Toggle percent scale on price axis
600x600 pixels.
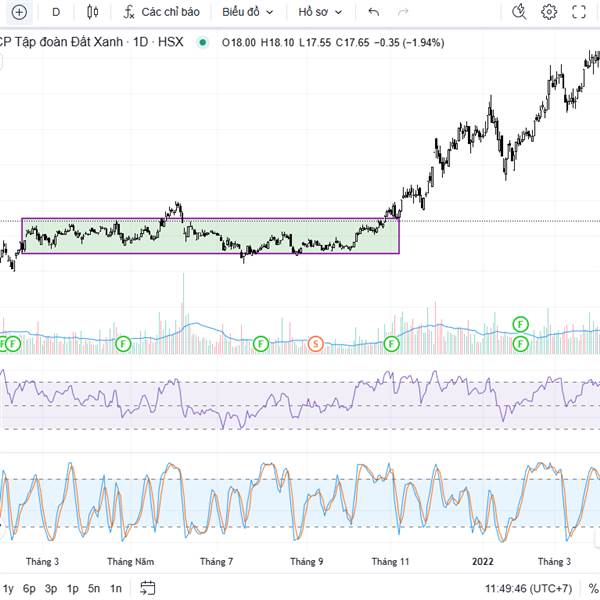point(593,588)
